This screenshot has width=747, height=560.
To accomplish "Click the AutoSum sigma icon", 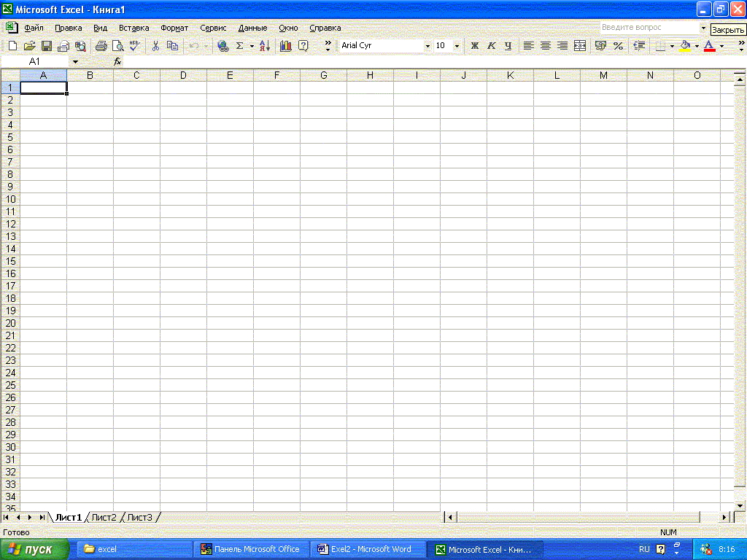I will [239, 46].
